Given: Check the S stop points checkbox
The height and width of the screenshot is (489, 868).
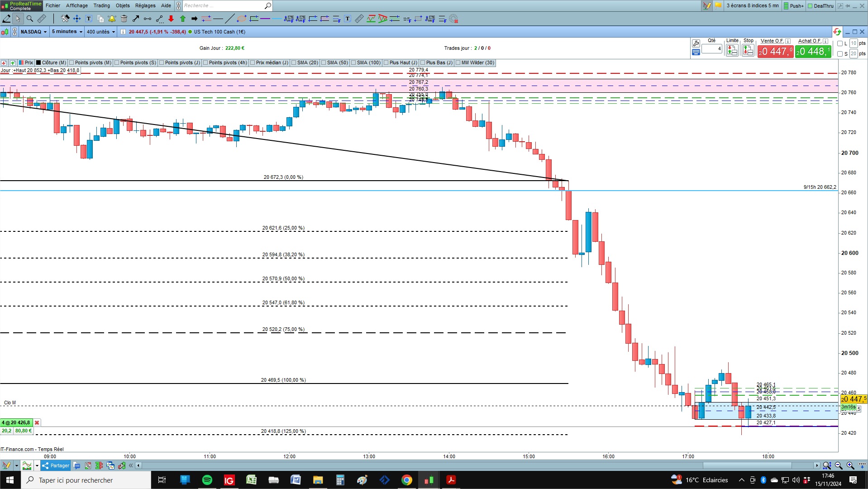Looking at the screenshot, I should pyautogui.click(x=840, y=54).
